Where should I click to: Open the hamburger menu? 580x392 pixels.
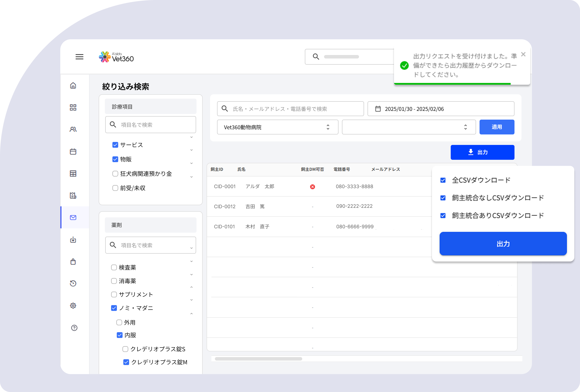pos(79,57)
